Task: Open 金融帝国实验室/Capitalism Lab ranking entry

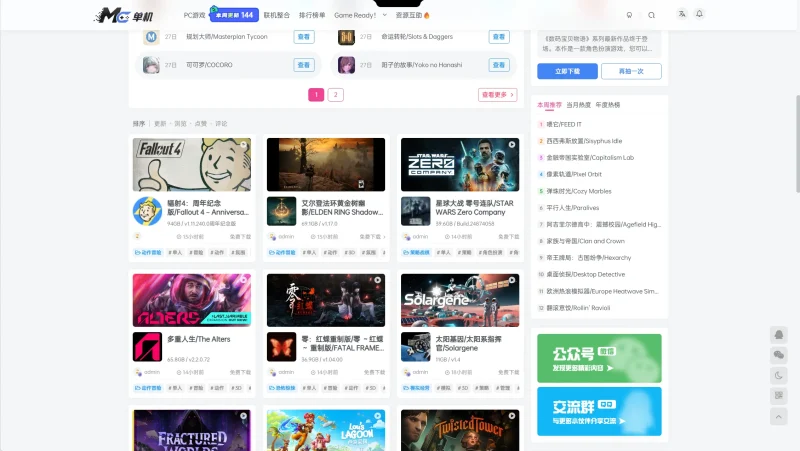Action: pyautogui.click(x=590, y=158)
